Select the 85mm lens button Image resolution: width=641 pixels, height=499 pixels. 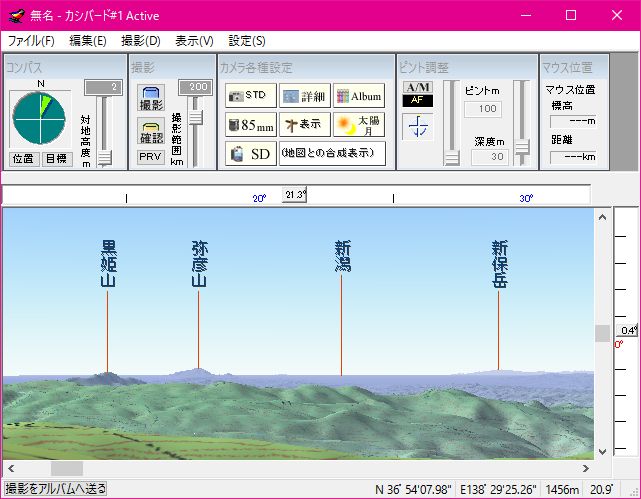pos(250,125)
